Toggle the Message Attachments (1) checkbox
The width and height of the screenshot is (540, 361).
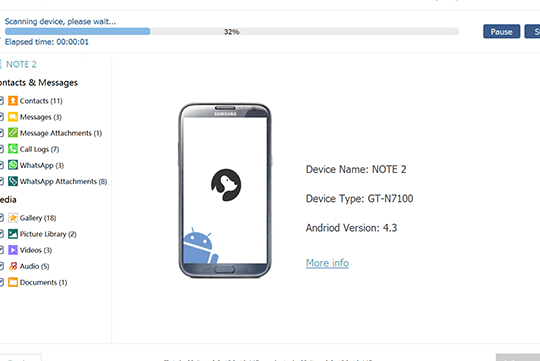[x=1, y=133]
